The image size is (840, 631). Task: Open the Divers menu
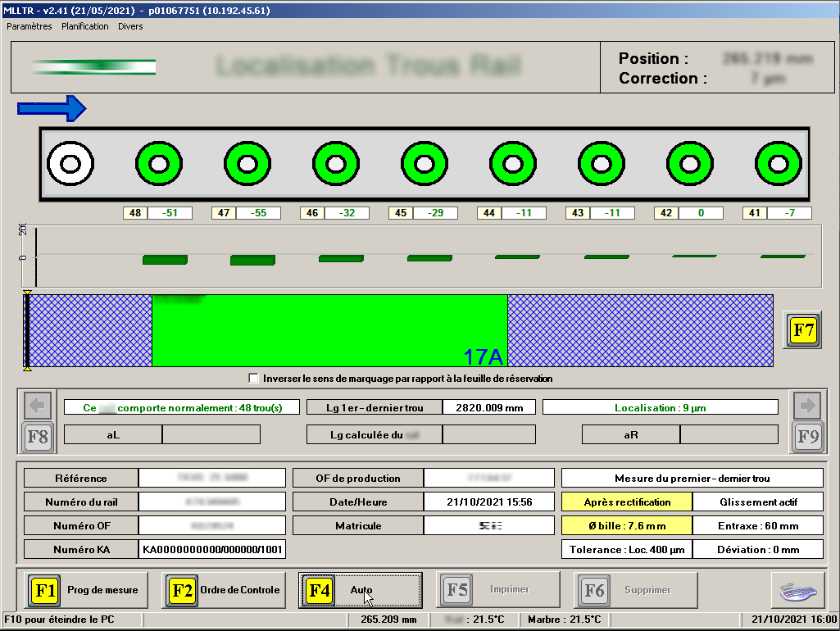point(130,26)
